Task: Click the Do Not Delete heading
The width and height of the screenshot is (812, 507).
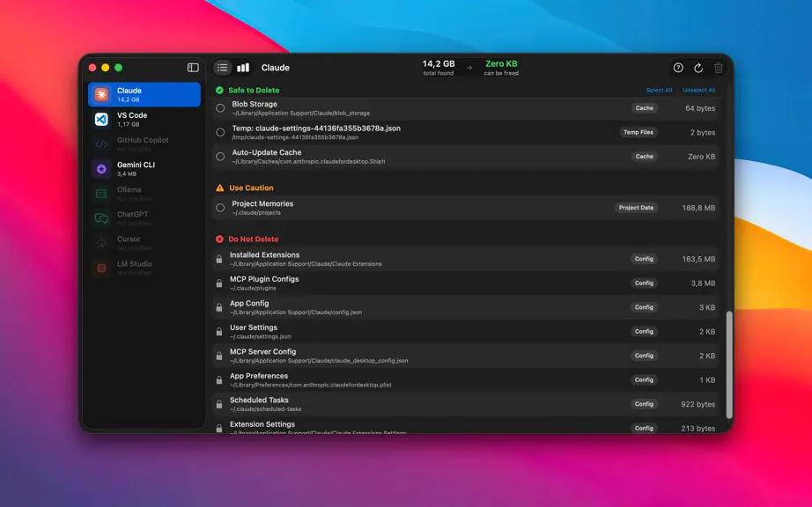Action: click(x=254, y=239)
